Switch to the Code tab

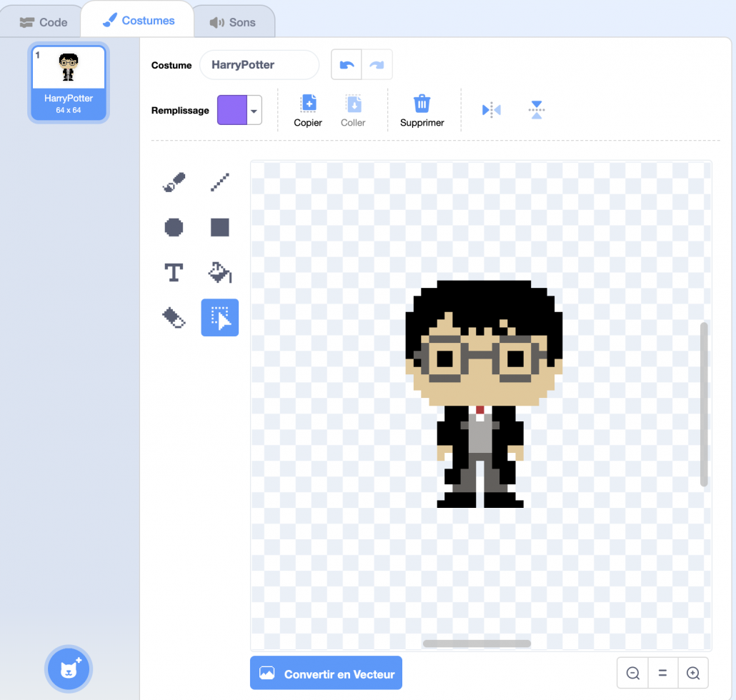click(43, 22)
